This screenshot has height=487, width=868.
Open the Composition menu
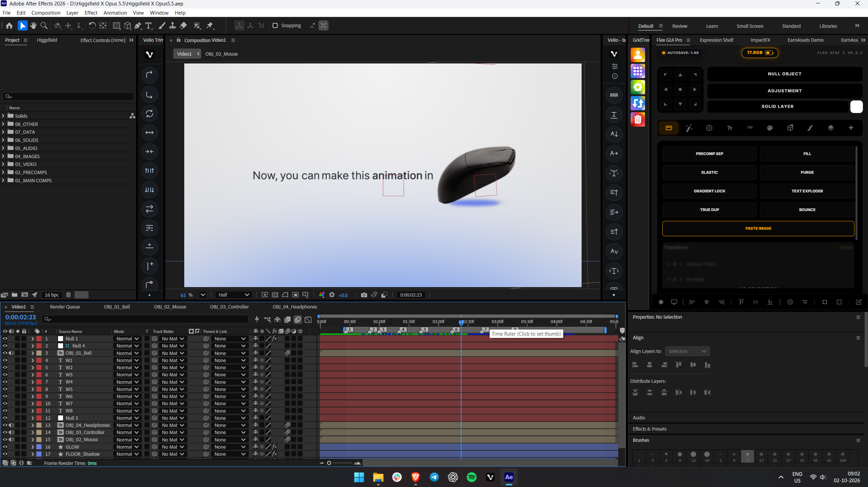[x=46, y=13]
